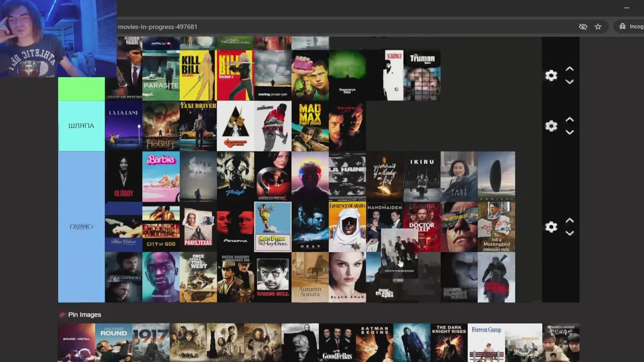Move the ШЛЯПА tier up
The image size is (644, 362).
click(570, 120)
